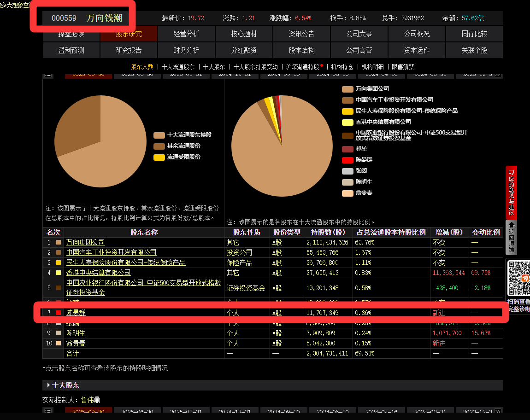Open shareholder 万向集团公司 details link
Image resolution: width=530 pixels, height=420 pixels.
coord(86,242)
